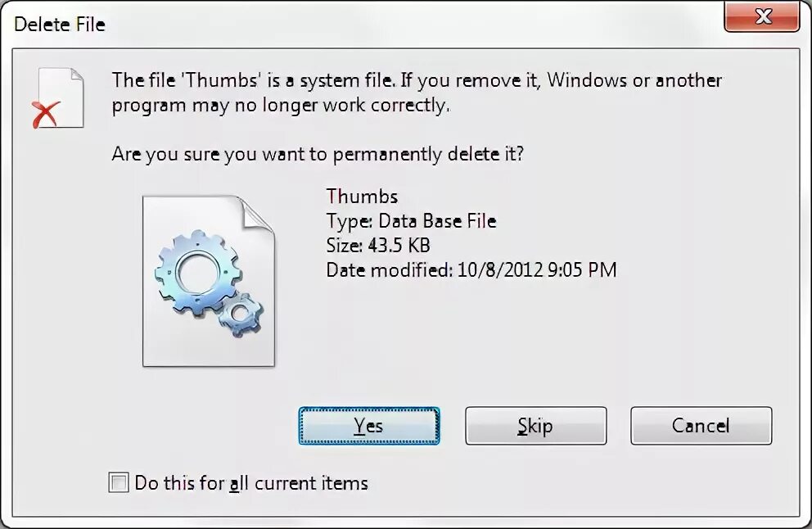Screen dimensions: 812x529
Task: Select the large blue gear in the file icon
Action: coord(197,272)
